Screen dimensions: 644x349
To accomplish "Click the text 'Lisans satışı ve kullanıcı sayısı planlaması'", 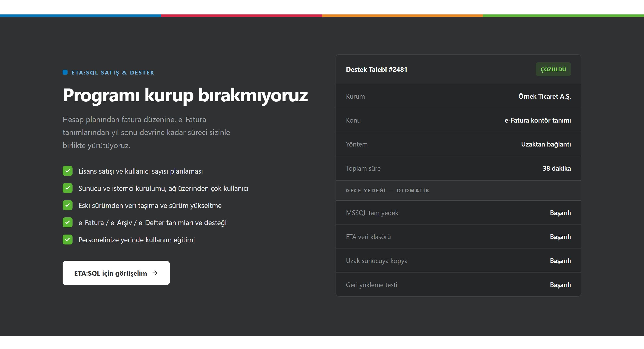I will 141,171.
